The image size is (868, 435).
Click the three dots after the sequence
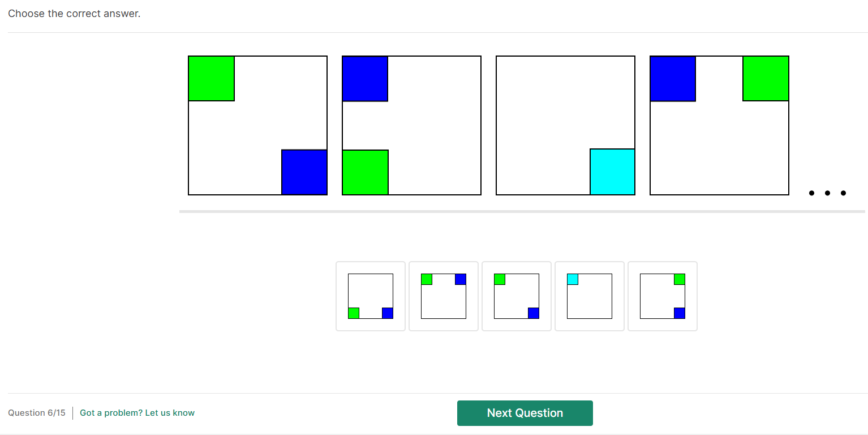(827, 193)
